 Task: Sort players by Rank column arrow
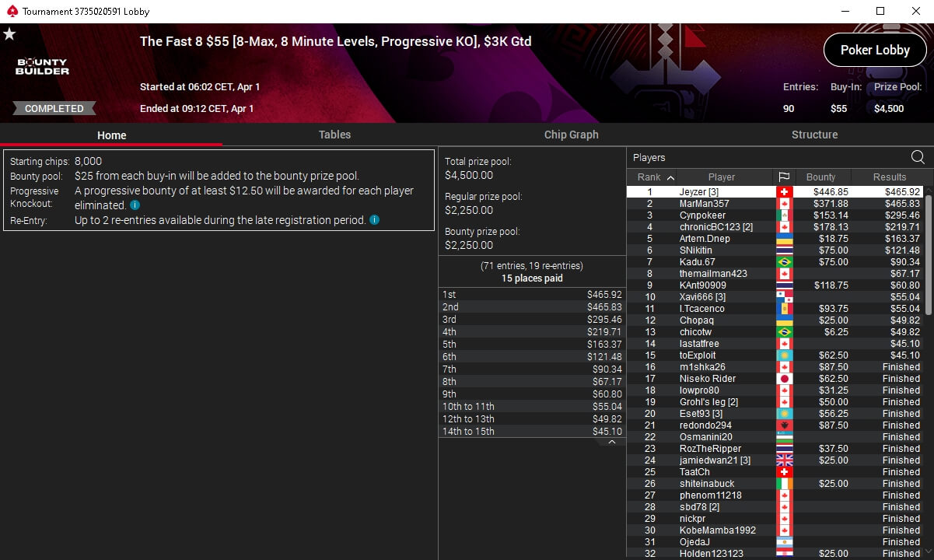671,177
